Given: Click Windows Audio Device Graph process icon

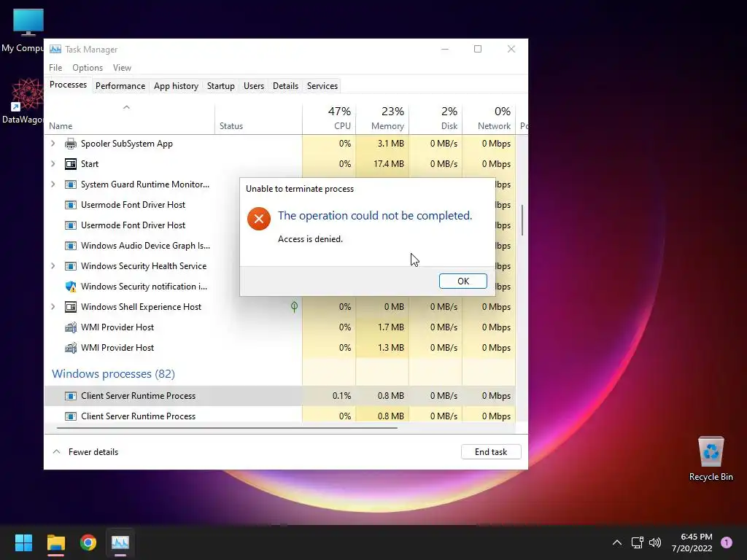Looking at the screenshot, I should click(x=71, y=246).
